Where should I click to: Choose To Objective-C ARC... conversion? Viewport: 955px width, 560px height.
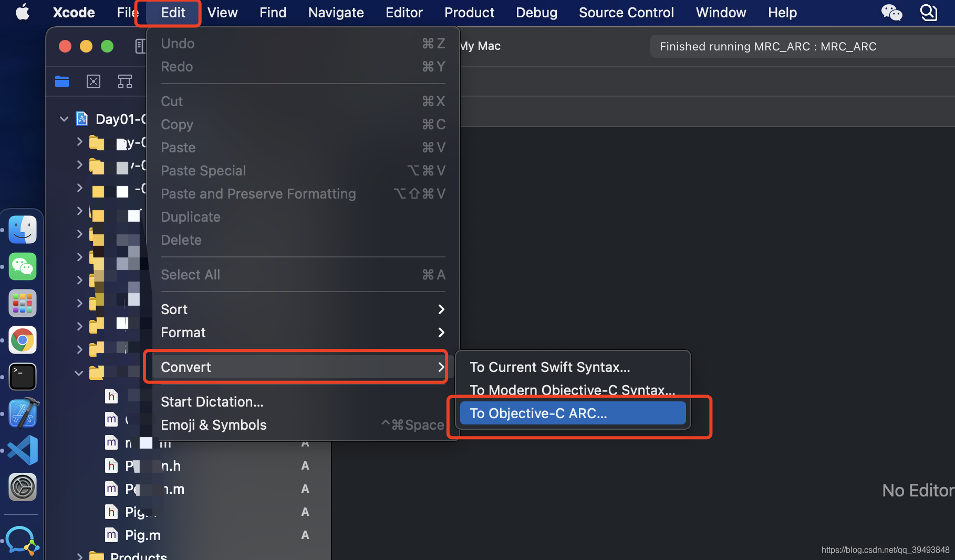pos(573,413)
